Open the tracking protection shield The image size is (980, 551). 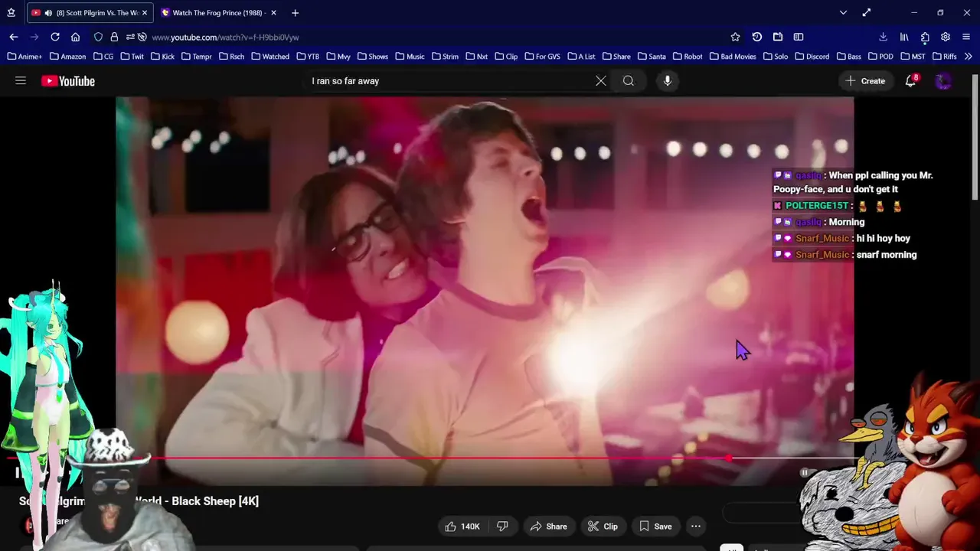tap(98, 37)
